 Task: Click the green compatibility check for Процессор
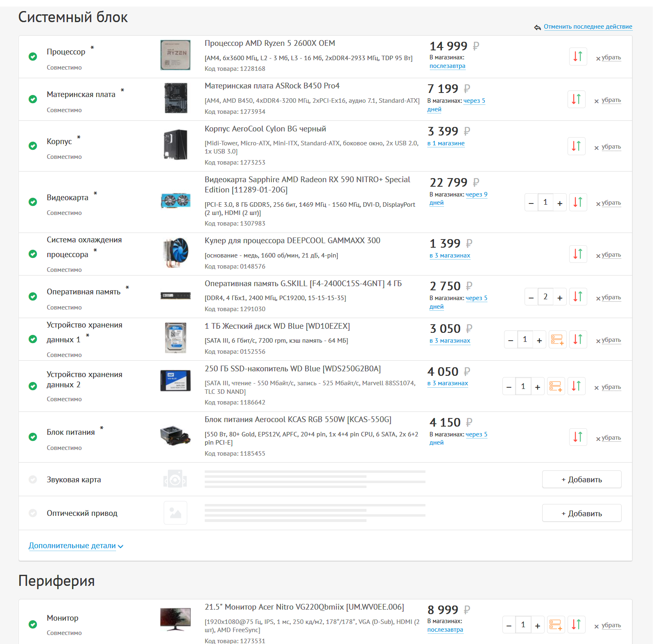(x=33, y=56)
